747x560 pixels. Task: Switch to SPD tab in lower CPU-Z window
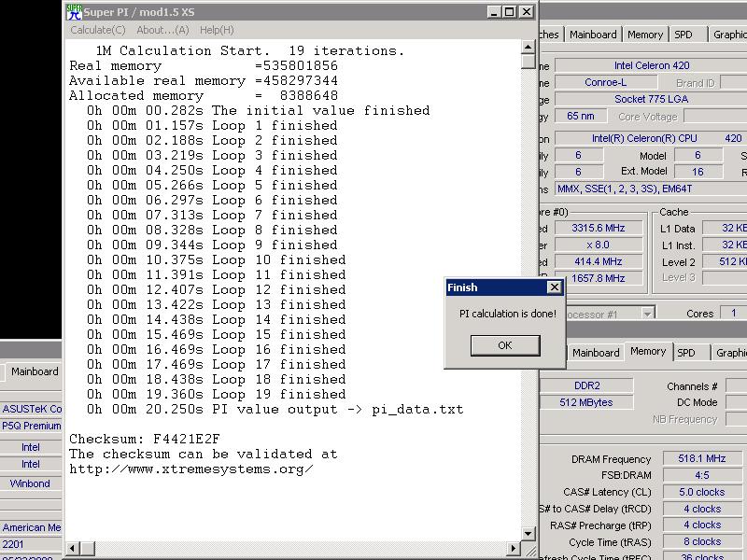tap(686, 353)
